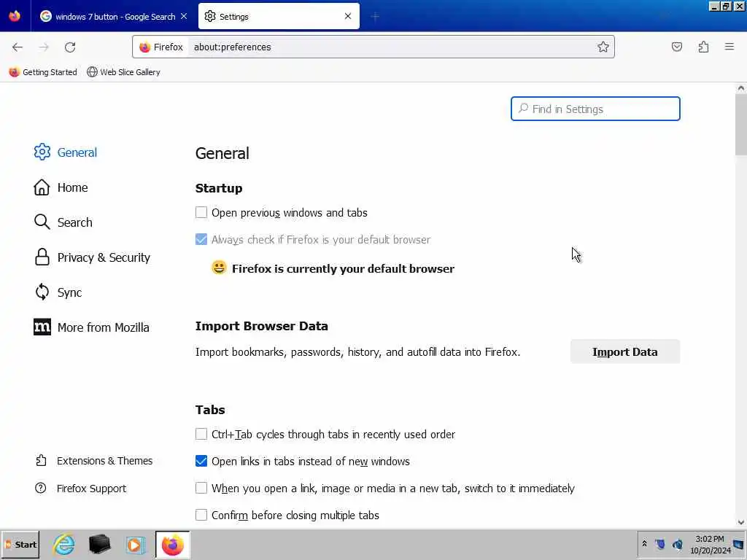Click the padlock icon beside Privacy & Security
Screen dimensions: 747x560
tap(42, 257)
